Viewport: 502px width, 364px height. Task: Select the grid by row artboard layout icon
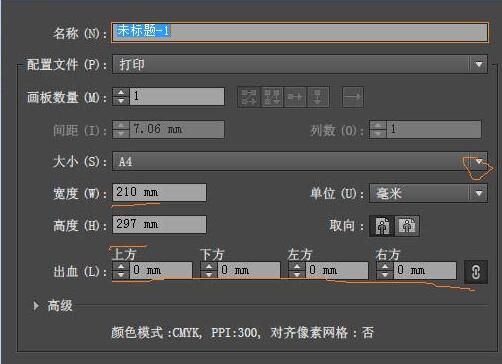249,97
